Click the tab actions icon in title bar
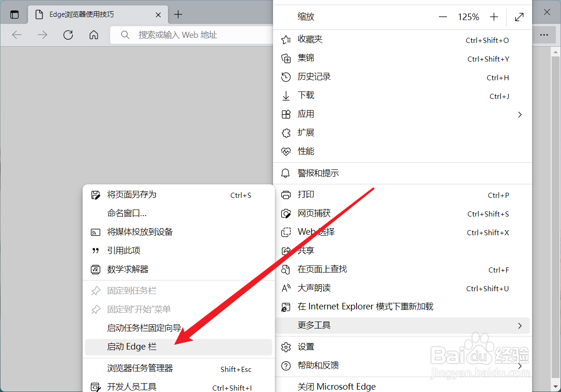This screenshot has height=392, width=561. coord(14,14)
